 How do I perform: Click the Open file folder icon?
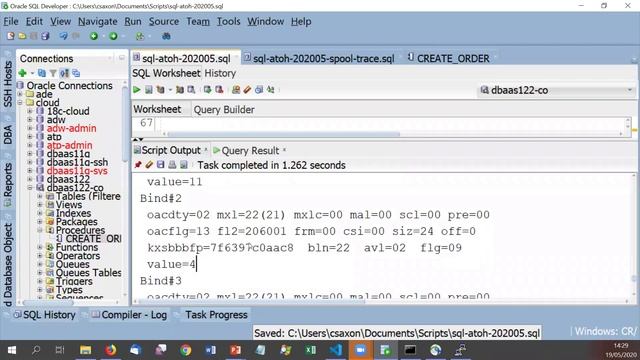point(22,36)
